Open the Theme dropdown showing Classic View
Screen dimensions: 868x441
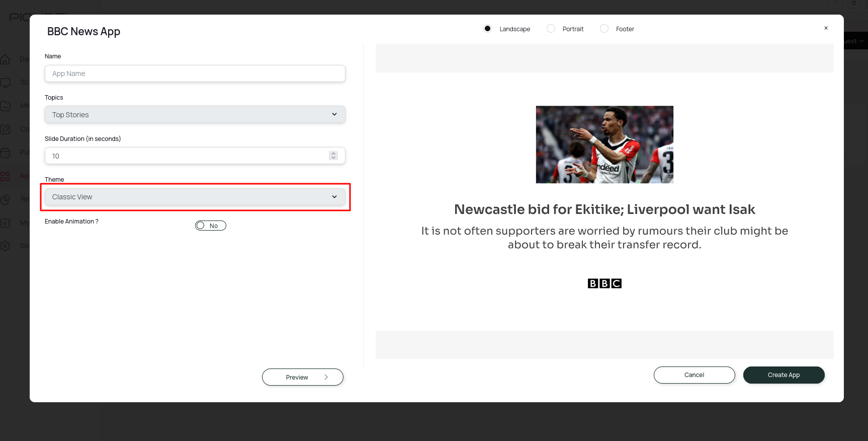(195, 197)
